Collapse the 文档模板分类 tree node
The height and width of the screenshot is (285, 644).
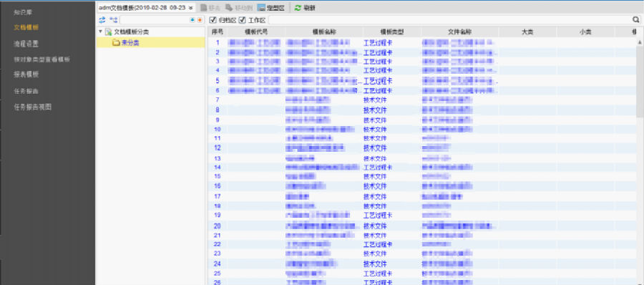coord(101,32)
